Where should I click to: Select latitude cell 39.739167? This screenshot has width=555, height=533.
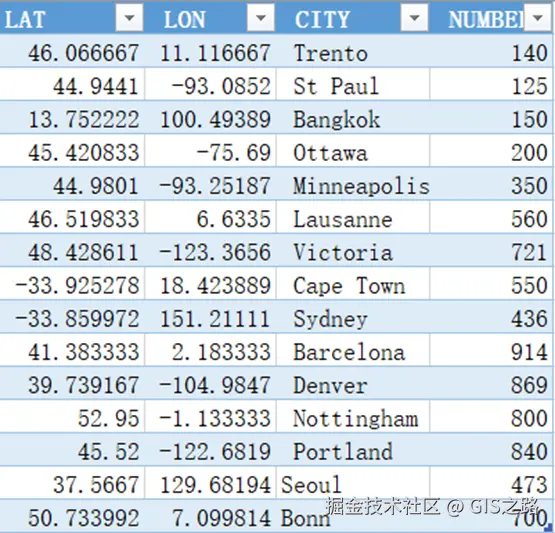(x=72, y=383)
